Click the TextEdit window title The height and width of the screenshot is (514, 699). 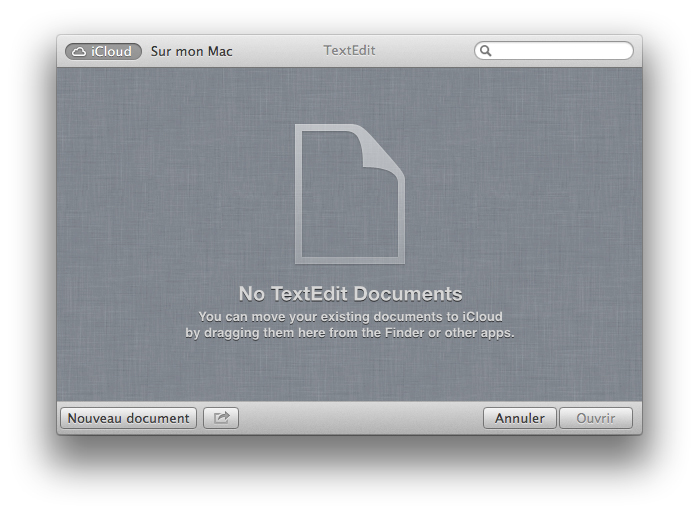(350, 50)
